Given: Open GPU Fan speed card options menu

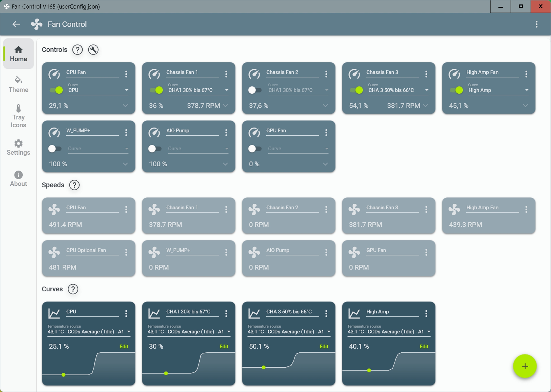Looking at the screenshot, I should pyautogui.click(x=426, y=252).
